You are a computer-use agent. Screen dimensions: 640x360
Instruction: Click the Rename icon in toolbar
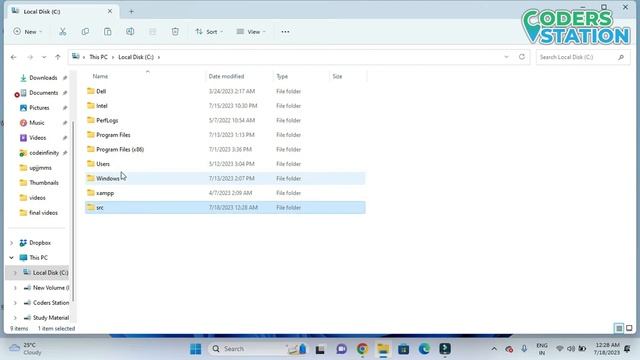coord(130,32)
